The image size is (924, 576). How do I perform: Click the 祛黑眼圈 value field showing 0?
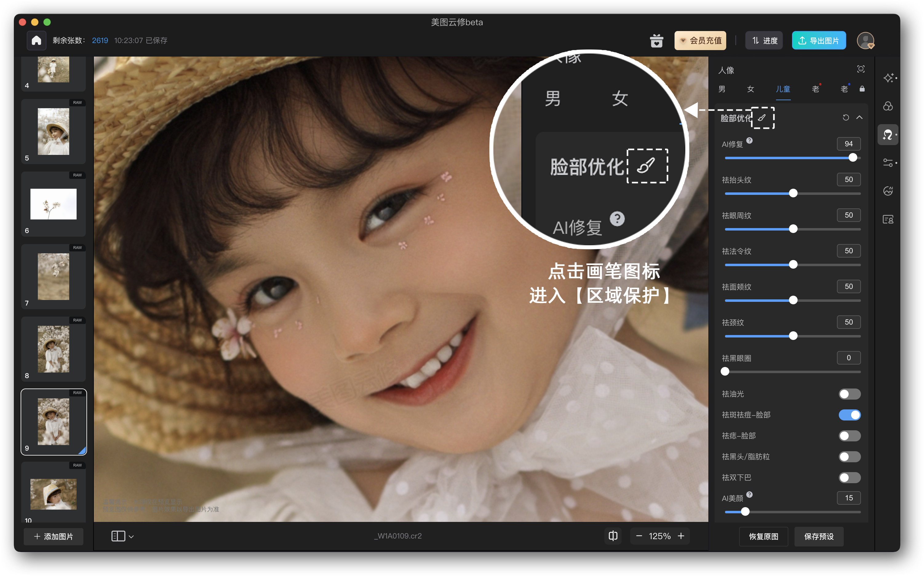[x=849, y=358]
